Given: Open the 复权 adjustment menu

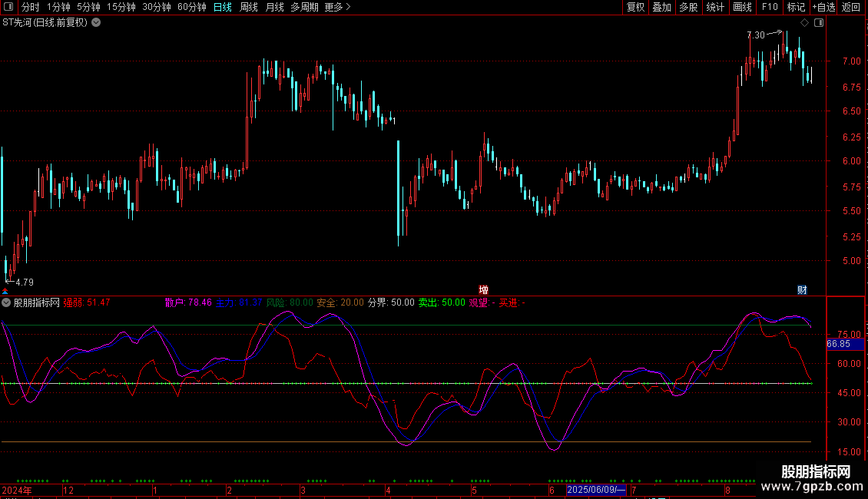Looking at the screenshot, I should [x=635, y=8].
